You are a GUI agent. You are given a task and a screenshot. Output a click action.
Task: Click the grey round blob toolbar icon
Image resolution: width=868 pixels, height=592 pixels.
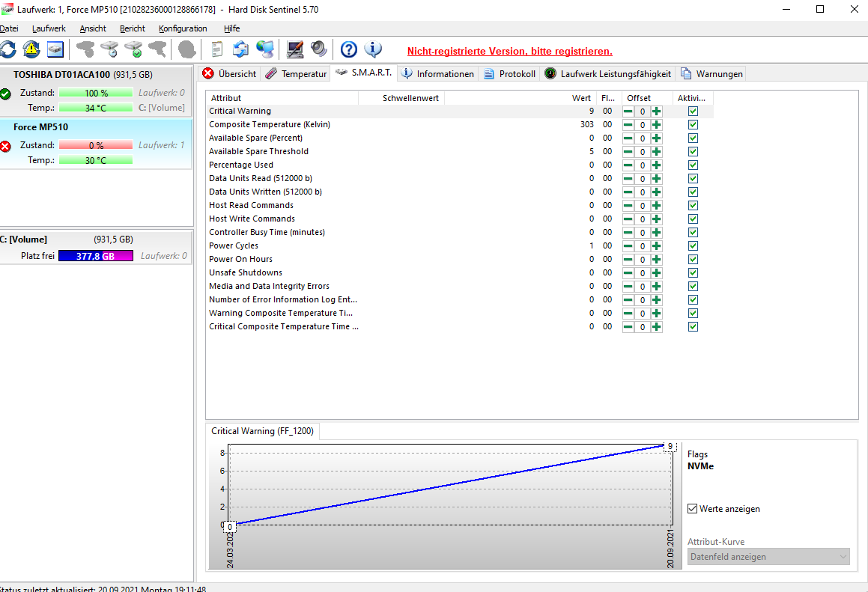[187, 49]
